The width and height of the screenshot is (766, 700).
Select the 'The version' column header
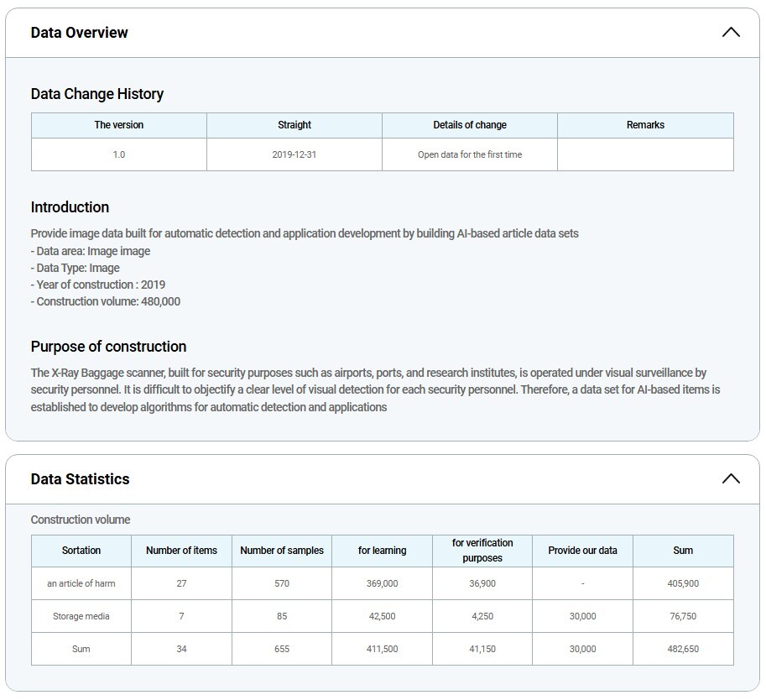(x=118, y=125)
